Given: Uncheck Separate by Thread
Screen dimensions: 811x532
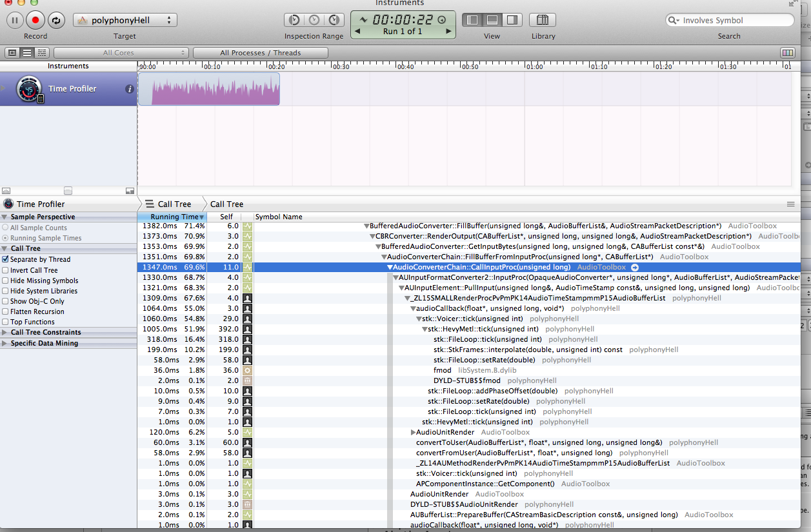Looking at the screenshot, I should 6,259.
